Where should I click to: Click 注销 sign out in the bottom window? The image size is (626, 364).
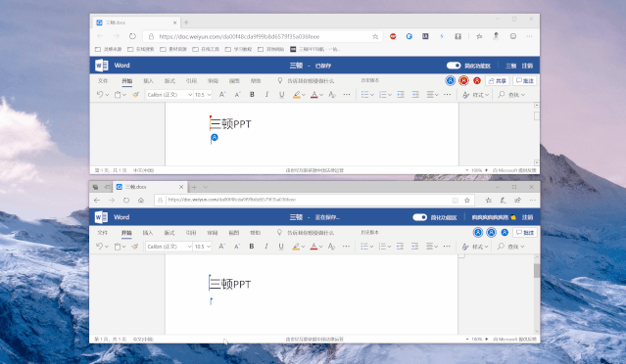[x=527, y=217]
